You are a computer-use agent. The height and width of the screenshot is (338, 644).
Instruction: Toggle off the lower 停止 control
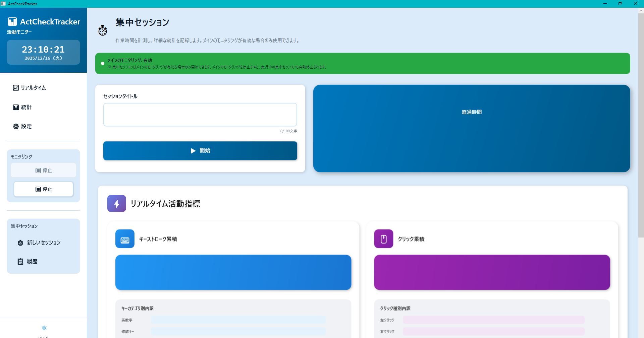[x=43, y=189]
